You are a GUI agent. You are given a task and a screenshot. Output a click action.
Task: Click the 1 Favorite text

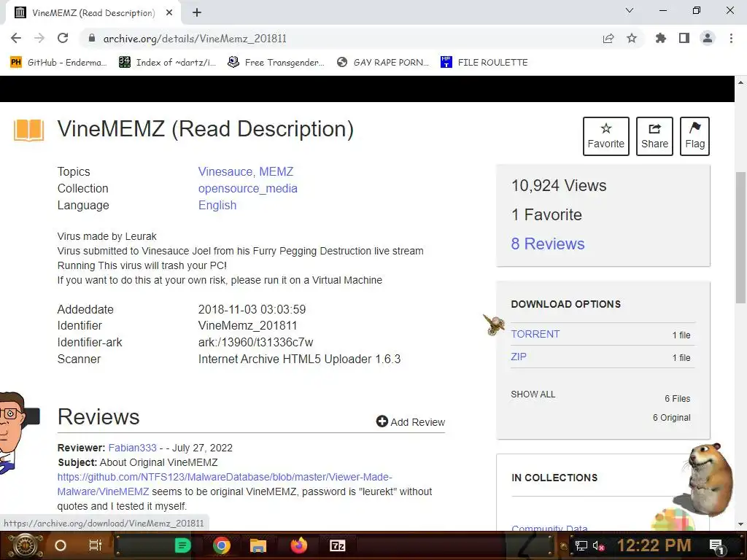[x=546, y=215]
